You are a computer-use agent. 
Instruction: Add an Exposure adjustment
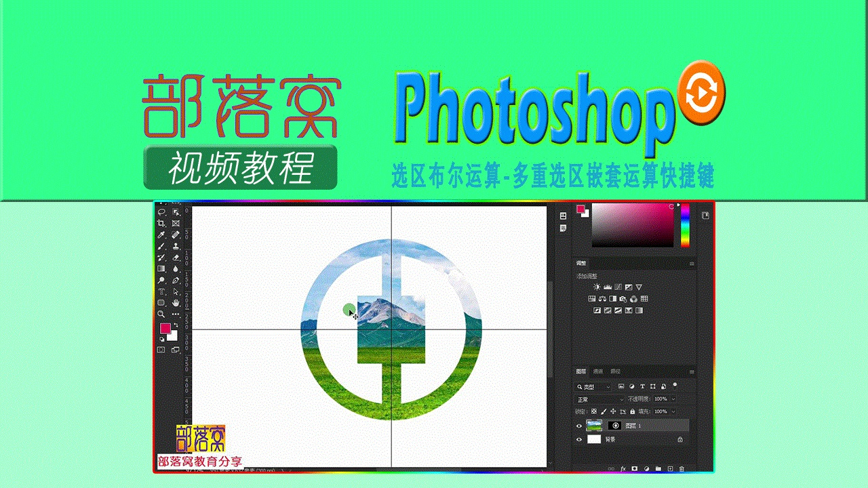pos(629,287)
